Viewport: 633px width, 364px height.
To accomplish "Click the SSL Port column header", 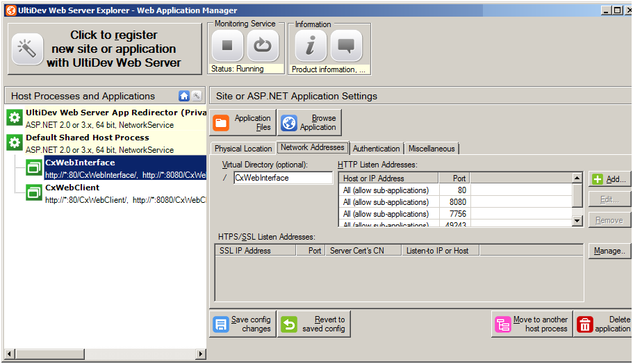I will (x=311, y=251).
